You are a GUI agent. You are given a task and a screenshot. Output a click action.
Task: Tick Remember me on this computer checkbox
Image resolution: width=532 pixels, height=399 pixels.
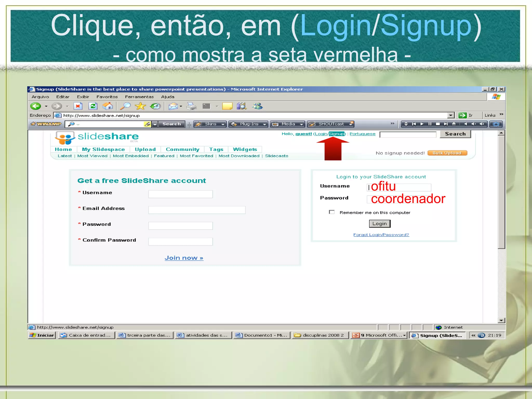(x=332, y=212)
